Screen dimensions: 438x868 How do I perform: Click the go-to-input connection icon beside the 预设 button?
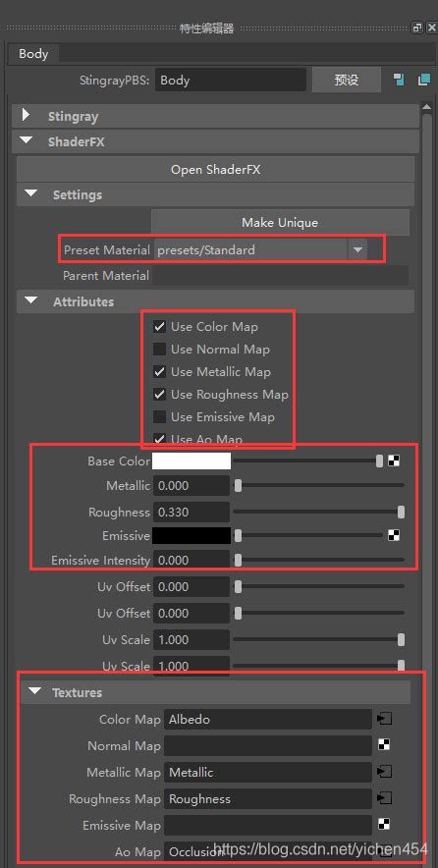[399, 80]
